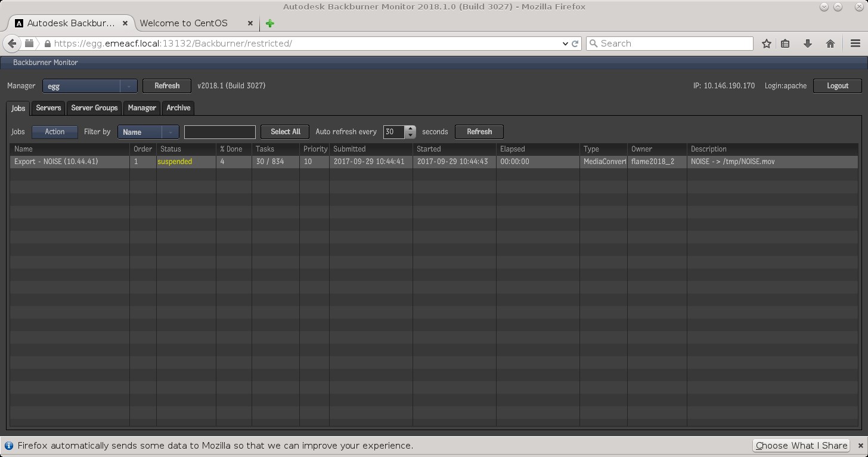This screenshot has height=457, width=868.
Task: Open the Jobs Action menu
Action: point(55,132)
